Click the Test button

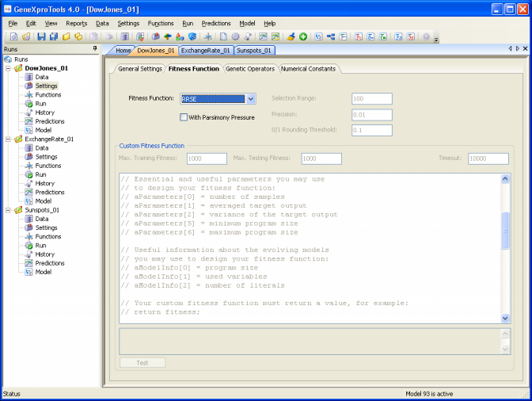coord(142,363)
